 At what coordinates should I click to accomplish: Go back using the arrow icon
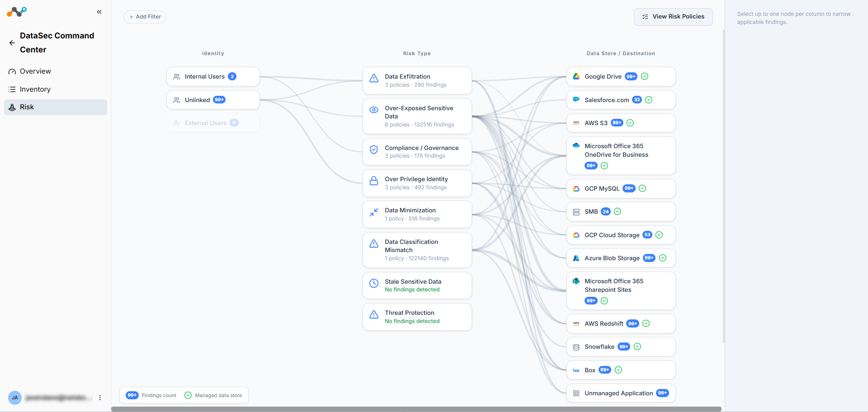12,43
